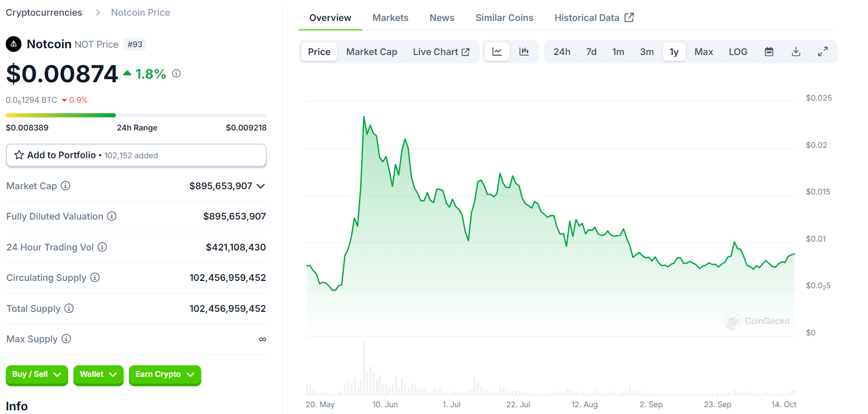868x414 pixels.
Task: Click the Max Supply infinity value
Action: pyautogui.click(x=263, y=340)
